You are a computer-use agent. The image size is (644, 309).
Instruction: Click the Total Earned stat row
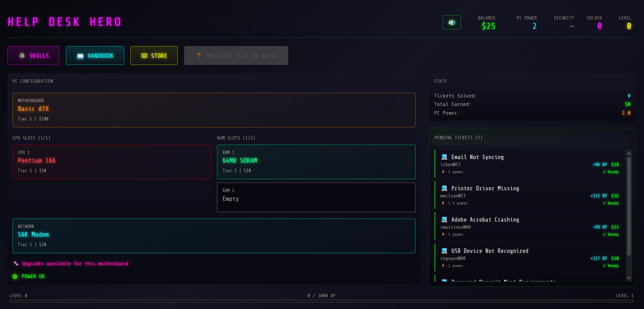(532, 104)
